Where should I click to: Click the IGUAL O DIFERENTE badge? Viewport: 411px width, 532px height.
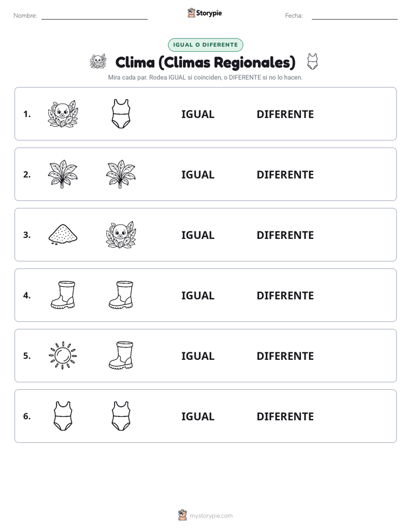coord(205,45)
